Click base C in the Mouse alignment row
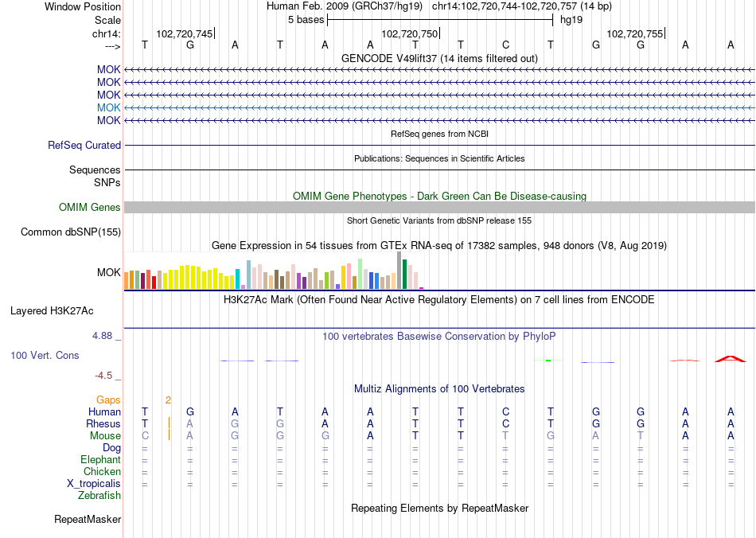Viewport: 756px width, 538px height. click(x=145, y=436)
